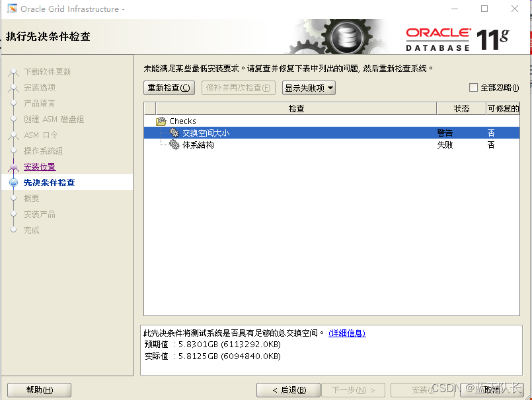Select the 体系结构 row
This screenshot has width=532, height=400.
[x=332, y=145]
